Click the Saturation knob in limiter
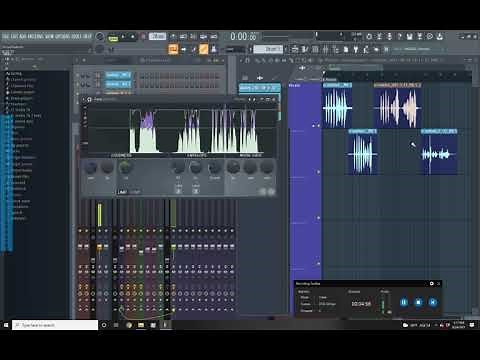 coord(108,167)
